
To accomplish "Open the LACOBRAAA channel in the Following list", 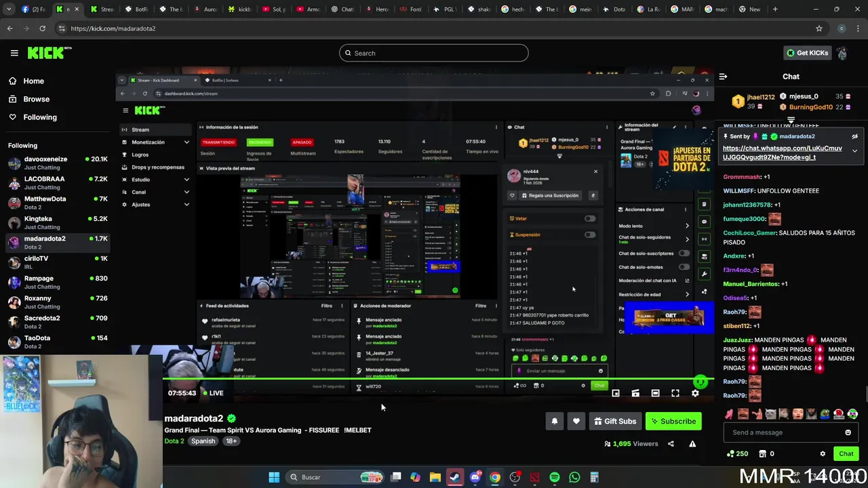I will click(x=58, y=183).
